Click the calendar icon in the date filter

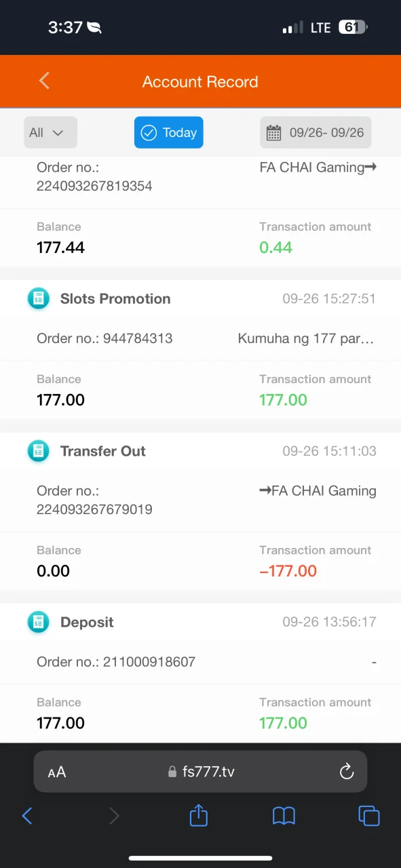(x=273, y=133)
